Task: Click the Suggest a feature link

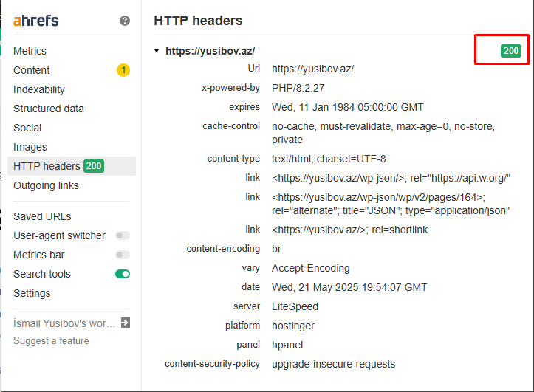Action: (52, 340)
